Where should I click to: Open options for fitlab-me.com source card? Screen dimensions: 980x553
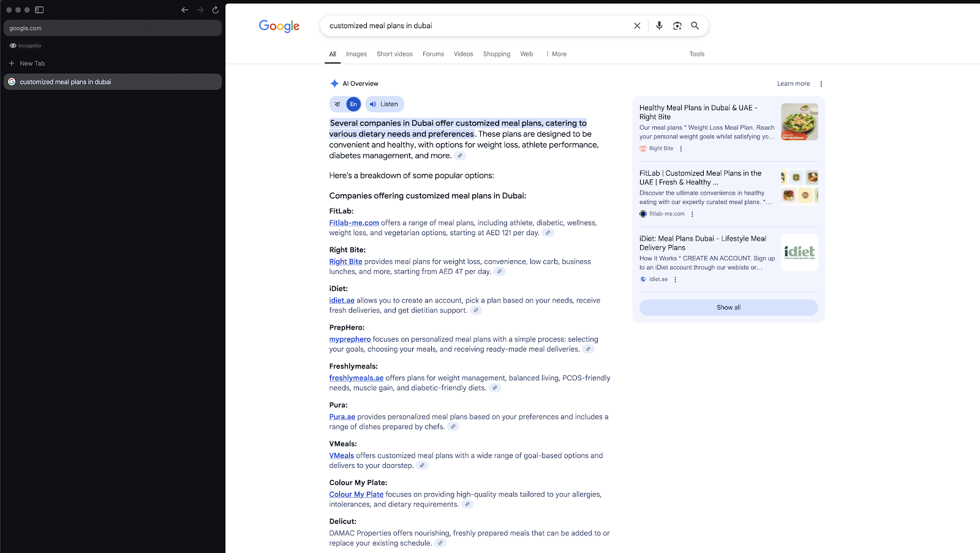point(692,214)
